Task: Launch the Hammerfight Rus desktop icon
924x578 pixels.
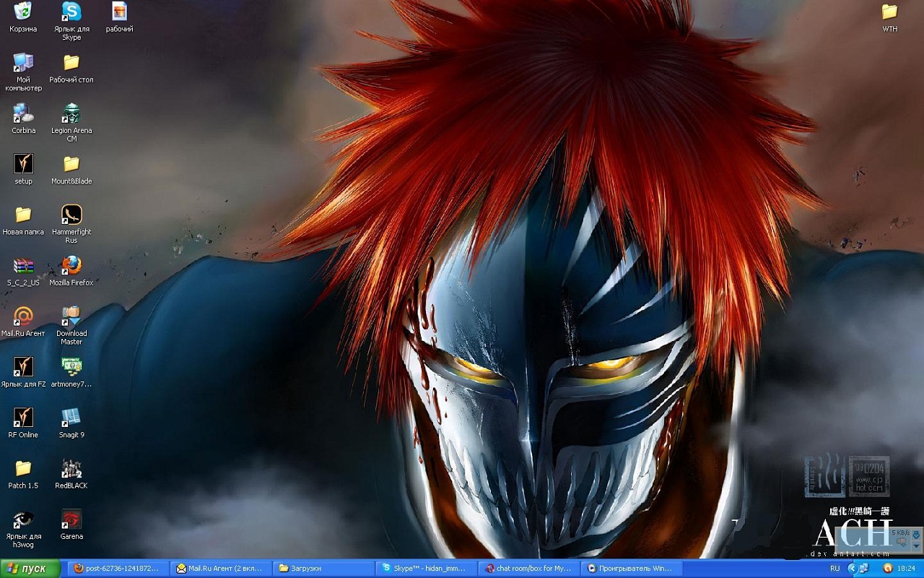Action: (71, 215)
